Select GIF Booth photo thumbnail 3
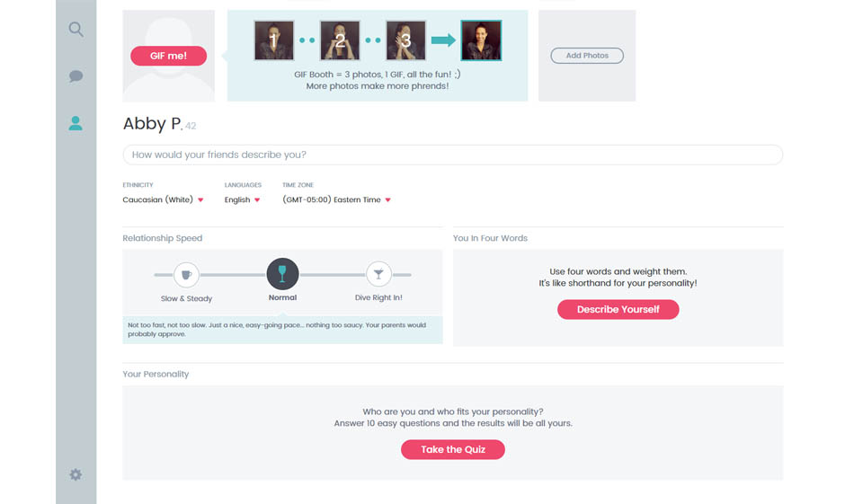Viewport: 863px width, 504px height. [405, 40]
